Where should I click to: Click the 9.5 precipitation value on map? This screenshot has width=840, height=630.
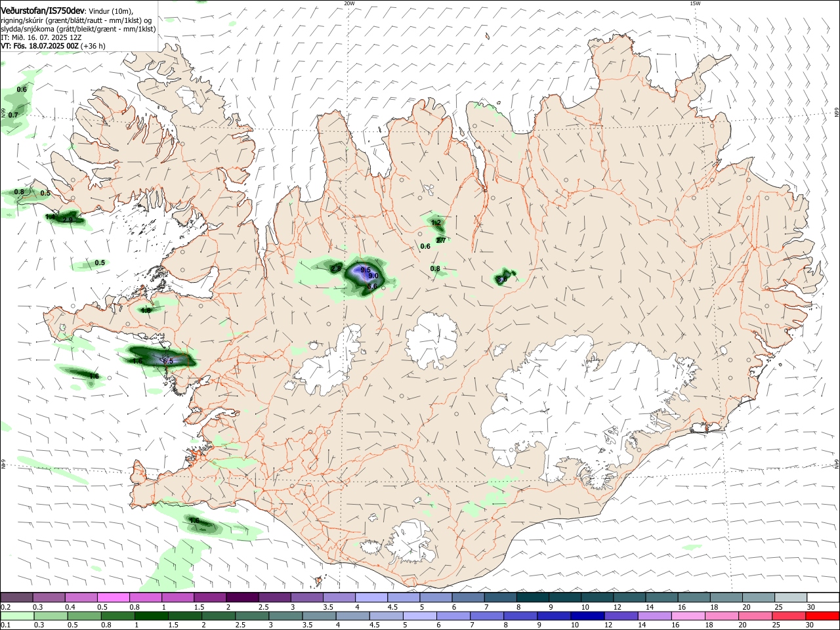point(366,270)
